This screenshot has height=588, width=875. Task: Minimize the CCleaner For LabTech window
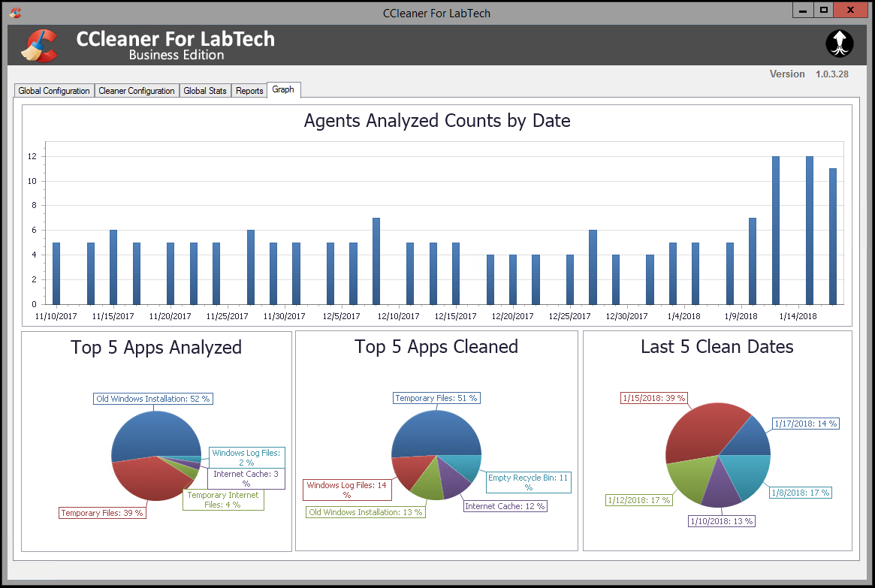[x=803, y=10]
